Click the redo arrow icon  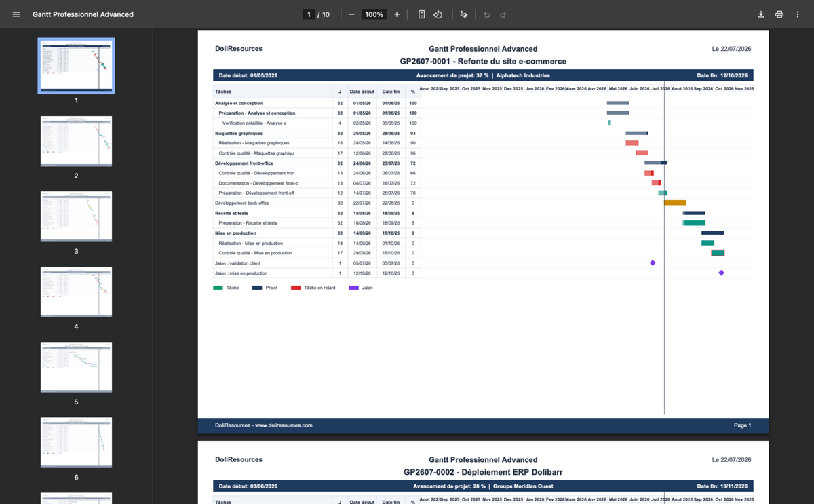(x=503, y=14)
